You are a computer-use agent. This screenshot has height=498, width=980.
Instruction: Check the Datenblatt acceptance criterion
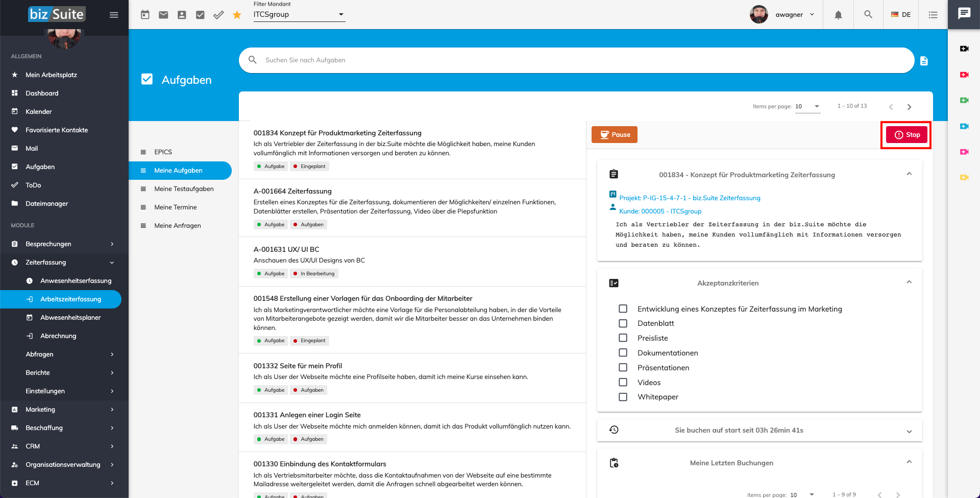point(623,323)
